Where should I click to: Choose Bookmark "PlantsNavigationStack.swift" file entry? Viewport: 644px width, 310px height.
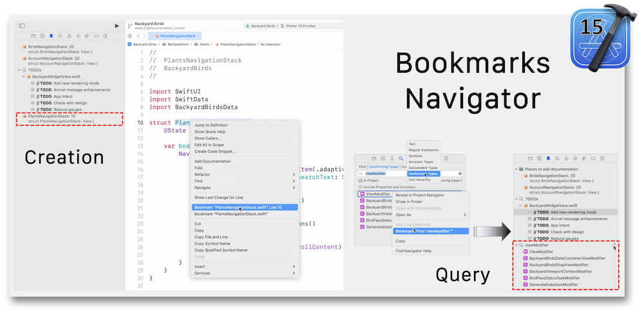click(x=245, y=214)
